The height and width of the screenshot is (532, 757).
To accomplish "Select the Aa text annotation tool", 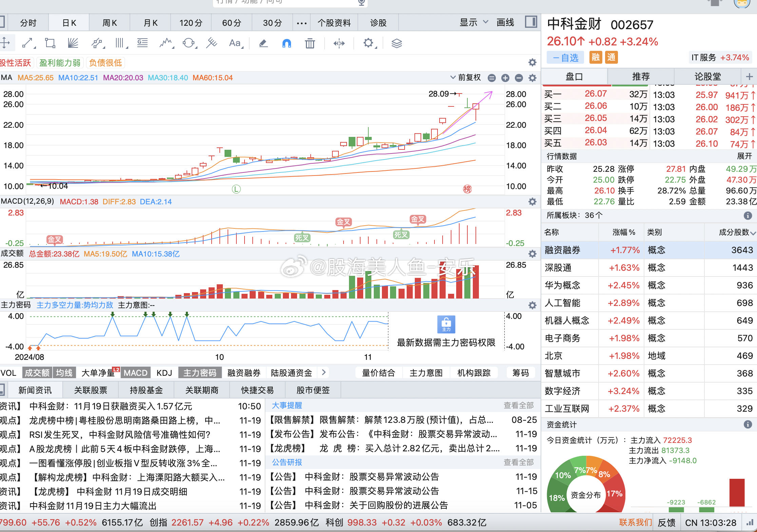I will [x=235, y=43].
